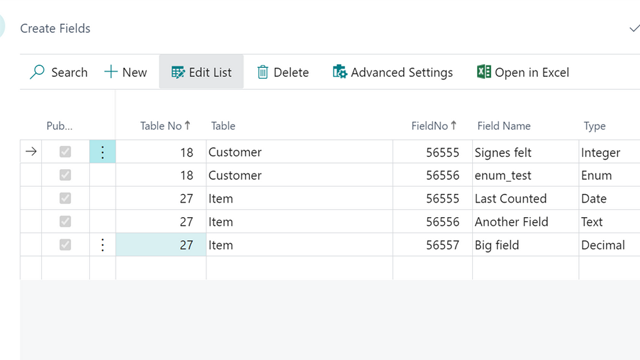640x360 pixels.
Task: Click the Signes felt field name
Action: point(526,152)
